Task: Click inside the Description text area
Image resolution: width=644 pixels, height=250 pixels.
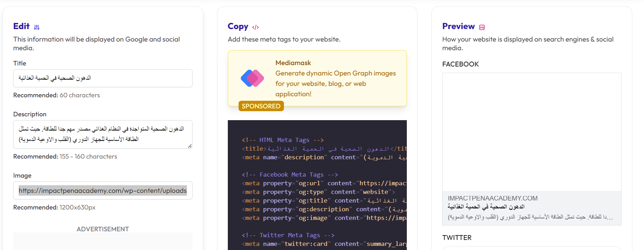Action: (102, 134)
